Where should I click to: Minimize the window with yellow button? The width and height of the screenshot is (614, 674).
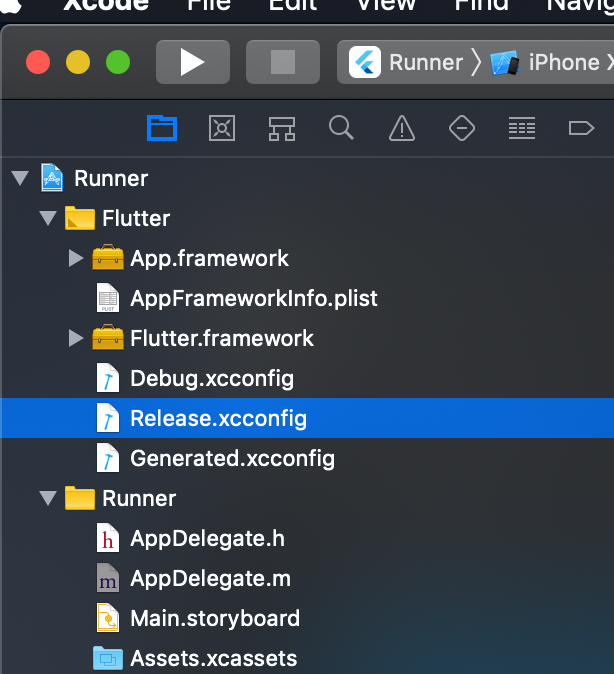78,62
